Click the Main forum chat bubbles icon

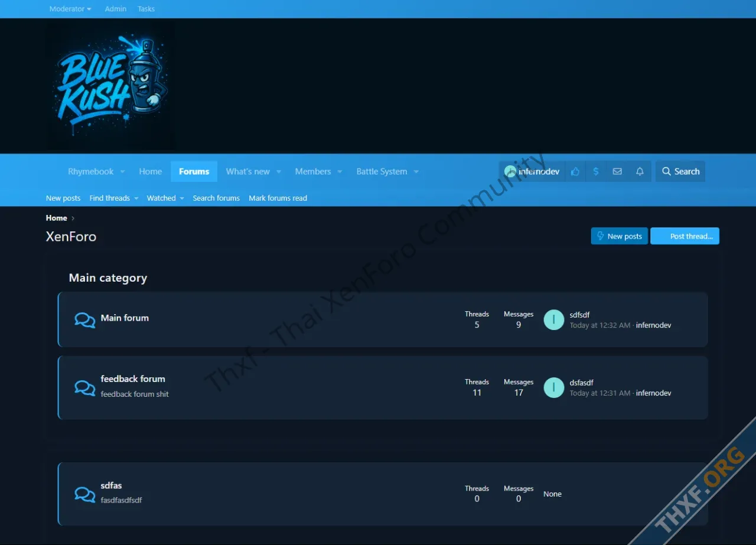(85, 320)
